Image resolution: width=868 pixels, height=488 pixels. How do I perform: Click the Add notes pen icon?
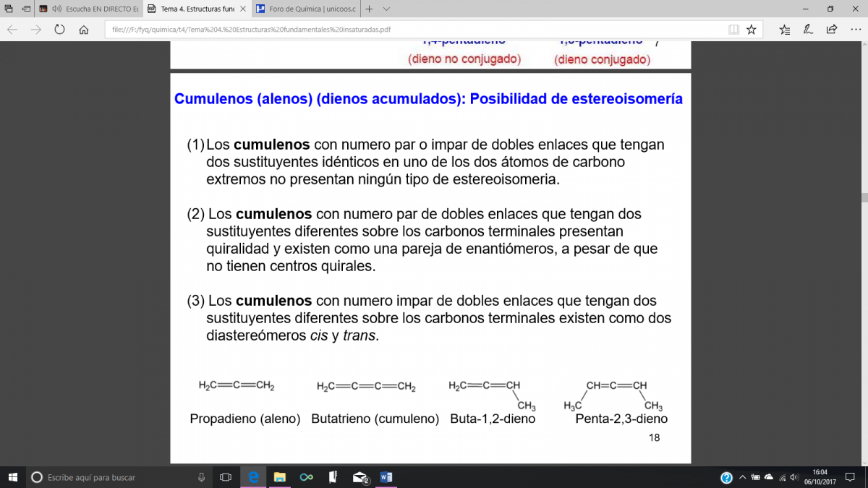pyautogui.click(x=808, y=30)
